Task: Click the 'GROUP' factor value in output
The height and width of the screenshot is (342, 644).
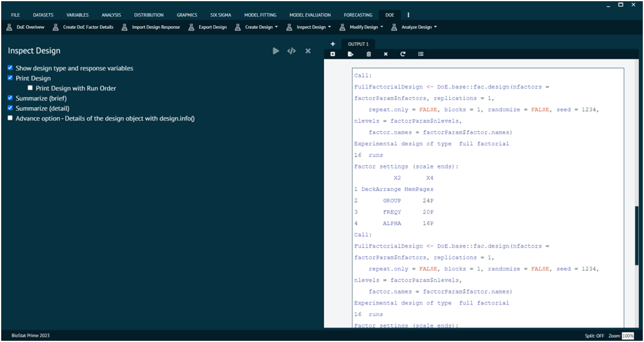Action: (392, 201)
